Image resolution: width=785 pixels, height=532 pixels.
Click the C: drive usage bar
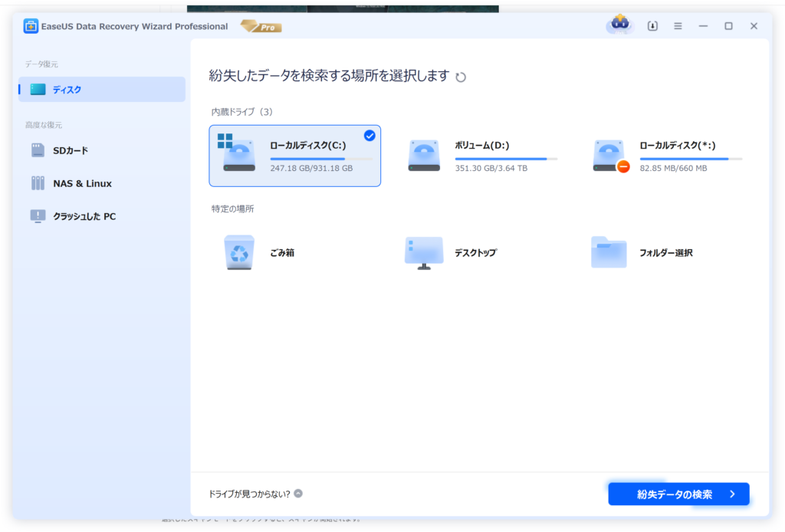point(320,159)
